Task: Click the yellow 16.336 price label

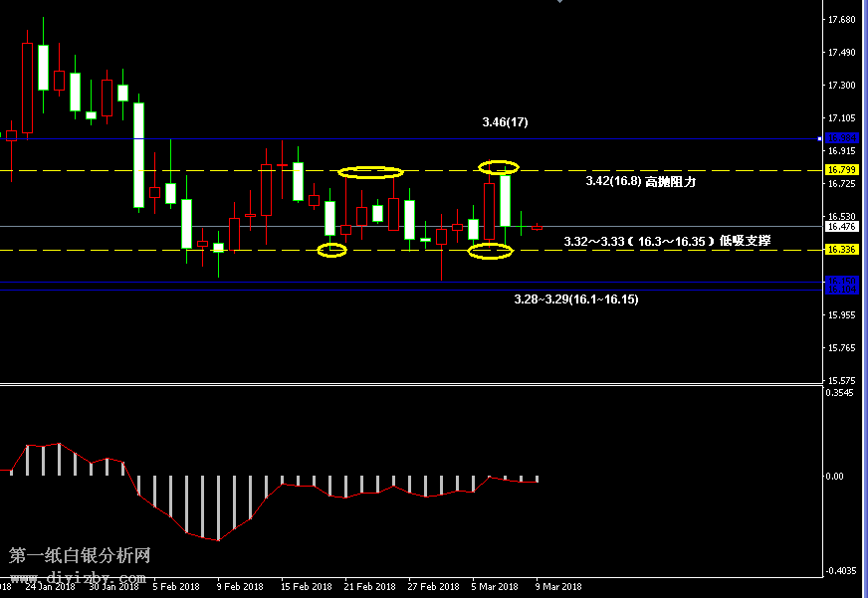Action: 842,250
